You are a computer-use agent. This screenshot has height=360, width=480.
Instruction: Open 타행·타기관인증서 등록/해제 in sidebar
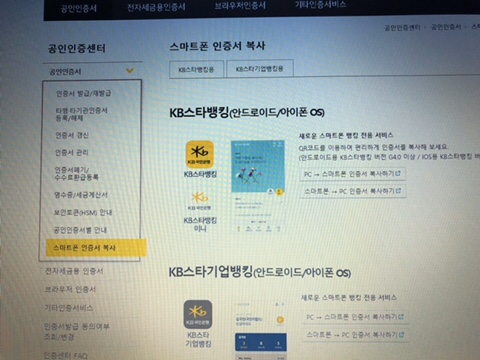[x=81, y=114]
